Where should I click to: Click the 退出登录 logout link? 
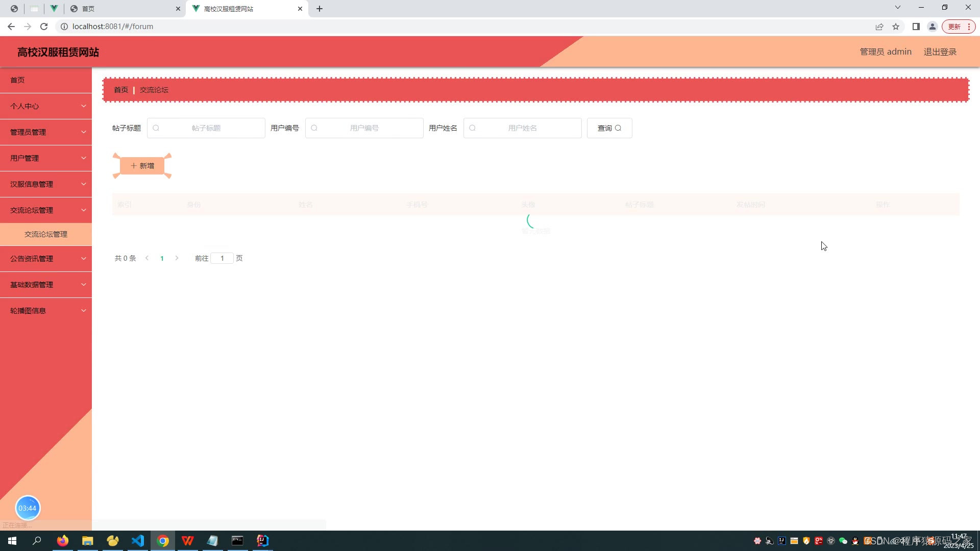(x=940, y=52)
